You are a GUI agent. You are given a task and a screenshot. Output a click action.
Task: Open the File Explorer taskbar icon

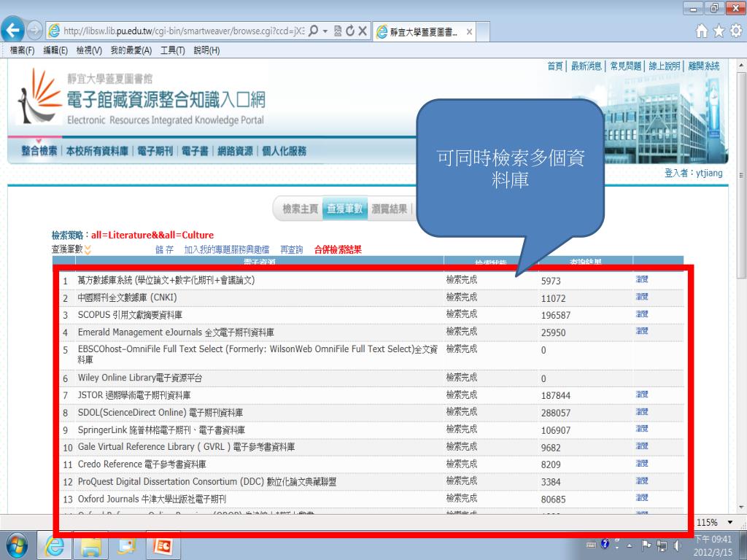pyautogui.click(x=90, y=545)
